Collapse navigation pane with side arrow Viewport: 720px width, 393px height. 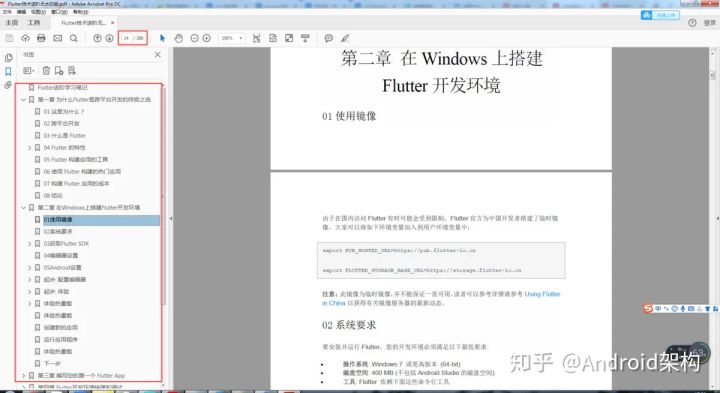171,219
